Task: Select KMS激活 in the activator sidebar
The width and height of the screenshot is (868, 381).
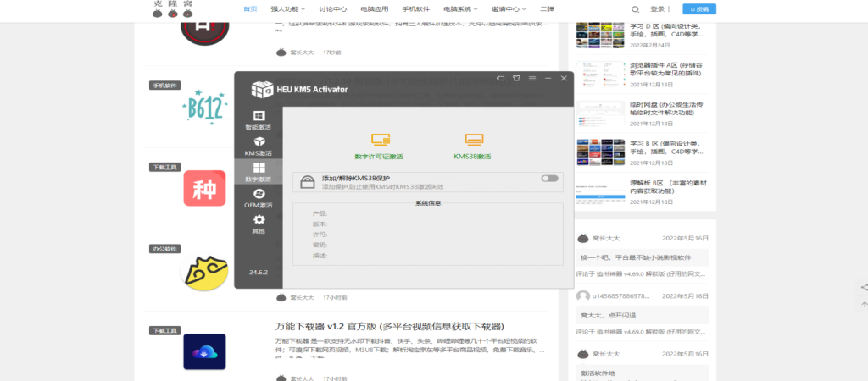Action: [258, 146]
